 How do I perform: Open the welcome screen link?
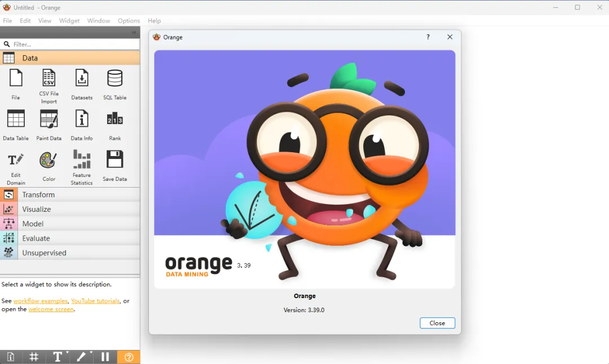(51, 309)
